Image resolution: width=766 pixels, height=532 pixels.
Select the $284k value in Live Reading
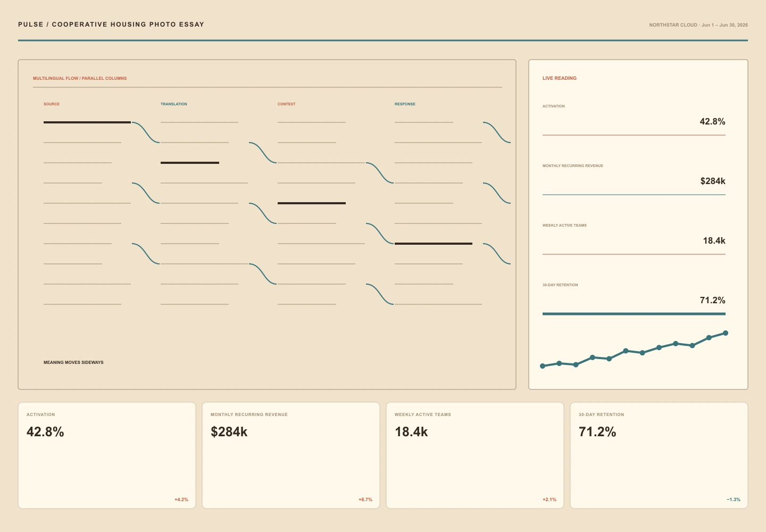[x=713, y=181]
